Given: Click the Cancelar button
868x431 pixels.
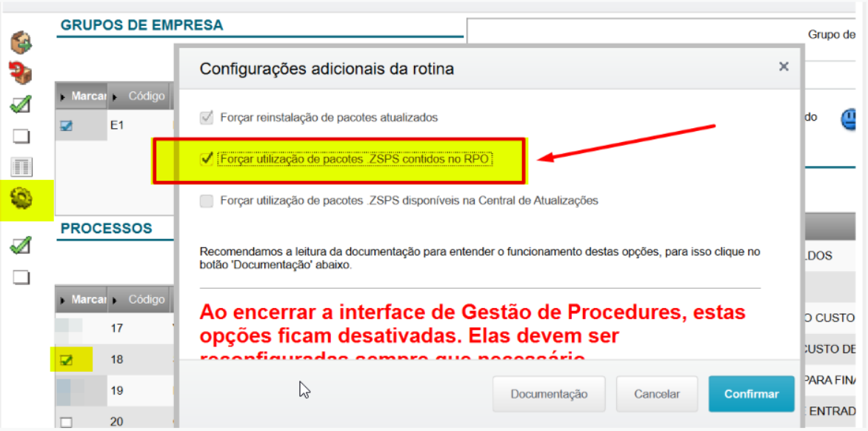Looking at the screenshot, I should coord(656,394).
